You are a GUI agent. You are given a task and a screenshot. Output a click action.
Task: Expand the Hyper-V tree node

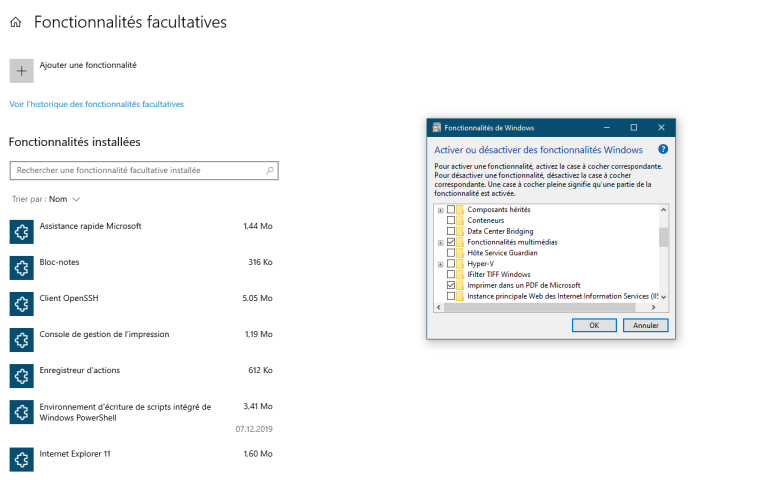(x=440, y=264)
